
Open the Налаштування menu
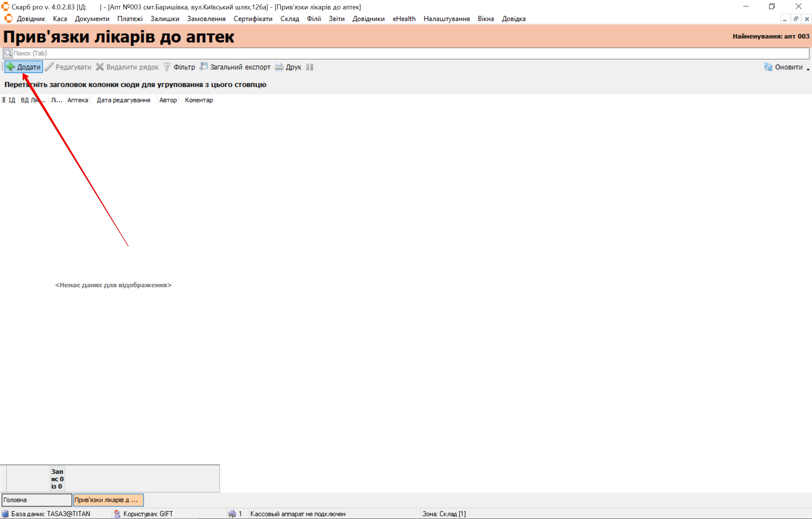(x=446, y=19)
